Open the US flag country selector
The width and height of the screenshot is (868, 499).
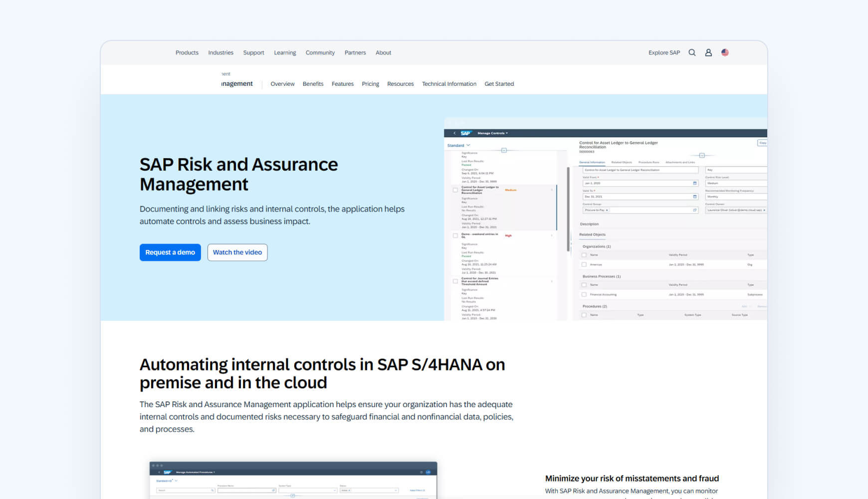tap(725, 52)
